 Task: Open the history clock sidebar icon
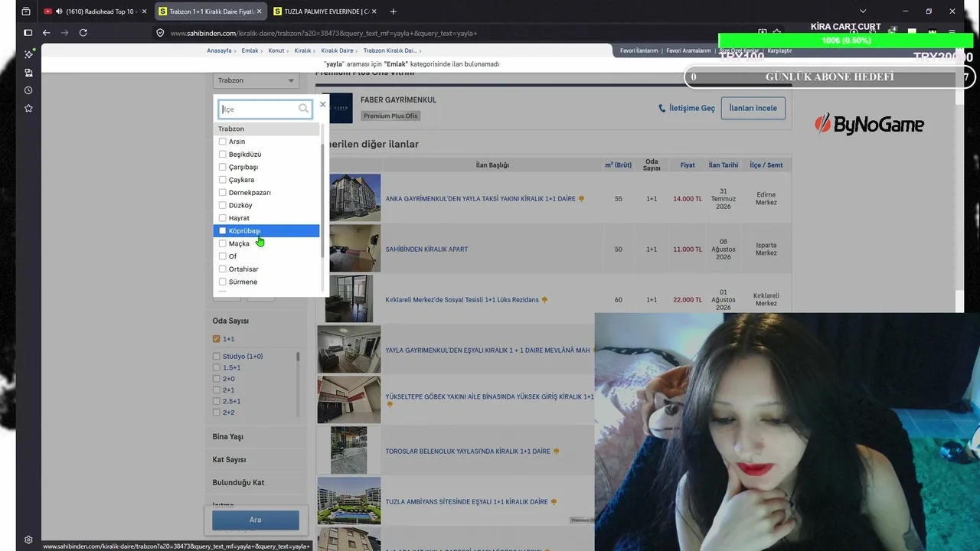28,90
